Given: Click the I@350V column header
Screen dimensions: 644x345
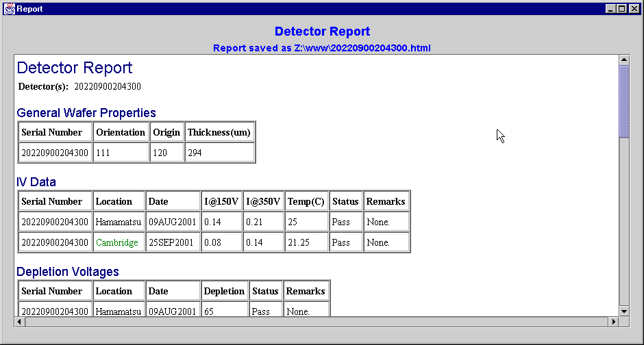Looking at the screenshot, I should pos(263,201).
